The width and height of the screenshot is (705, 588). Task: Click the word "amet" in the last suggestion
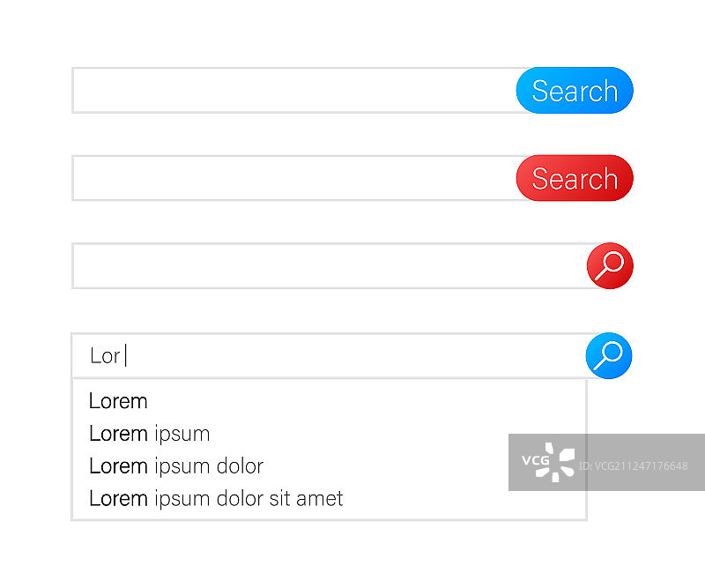(318, 498)
